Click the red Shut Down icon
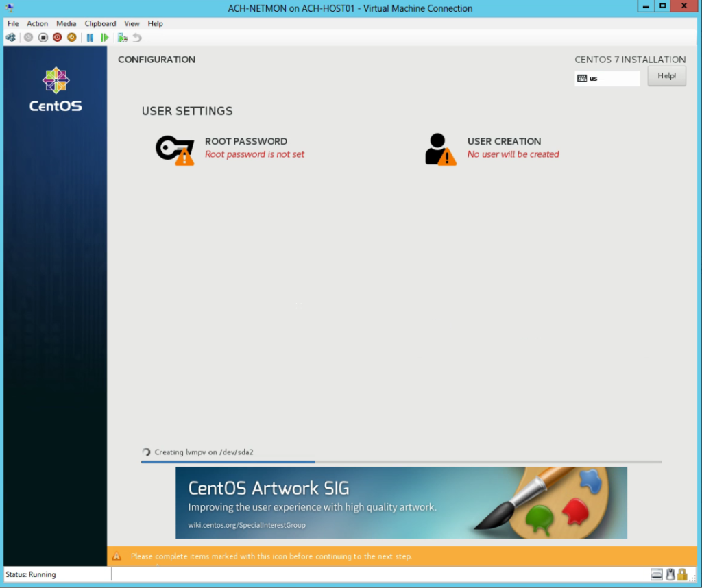Viewport: 702px width, 588px height. pos(58,38)
